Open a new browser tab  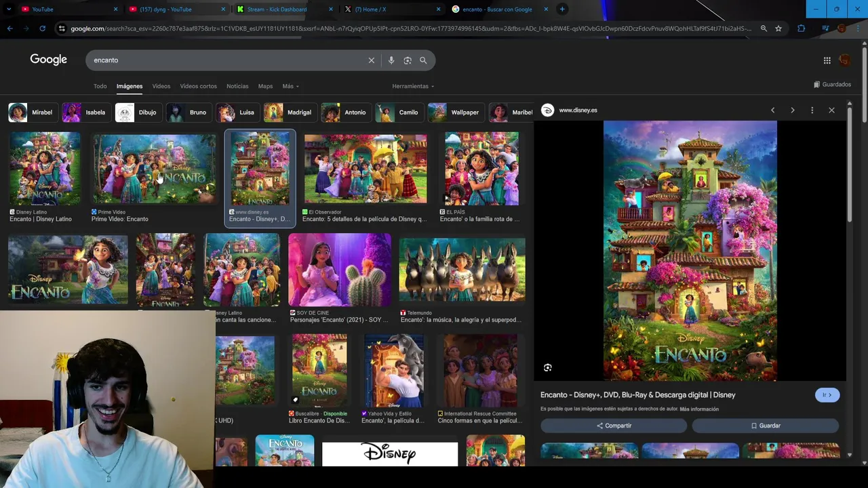coord(562,9)
